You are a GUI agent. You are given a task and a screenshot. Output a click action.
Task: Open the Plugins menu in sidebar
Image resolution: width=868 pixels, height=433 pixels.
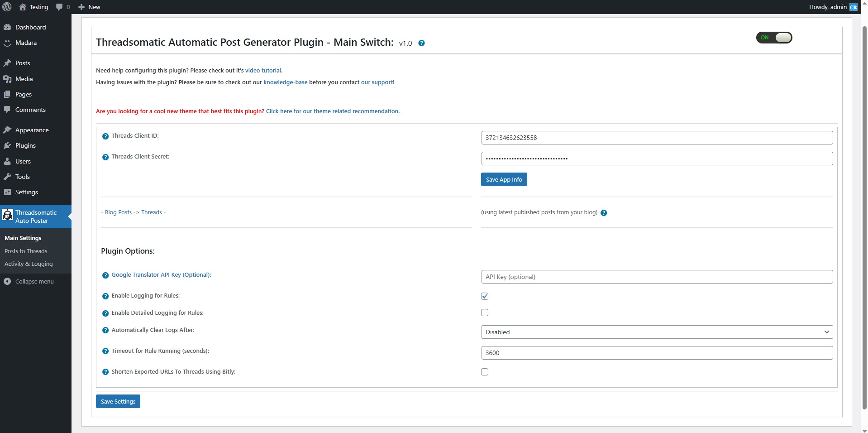coord(25,145)
